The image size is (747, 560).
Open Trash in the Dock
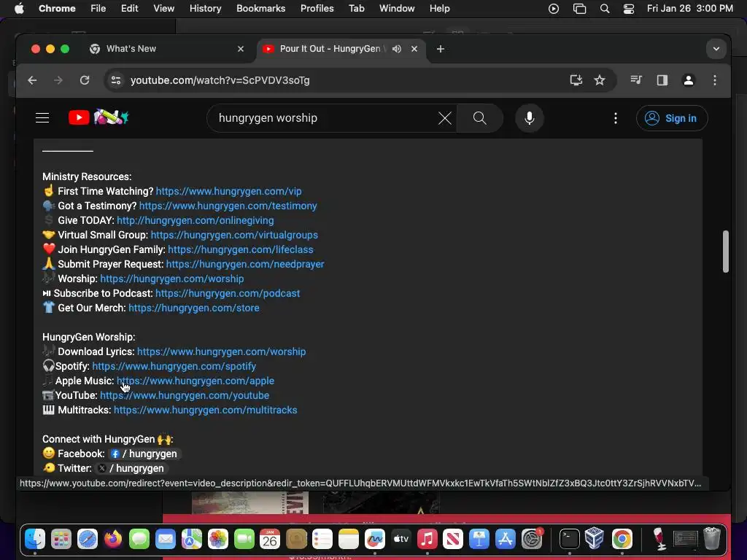(712, 539)
